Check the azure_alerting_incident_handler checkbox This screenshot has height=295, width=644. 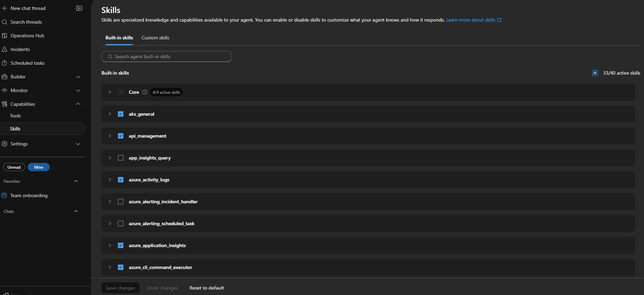coord(121,202)
